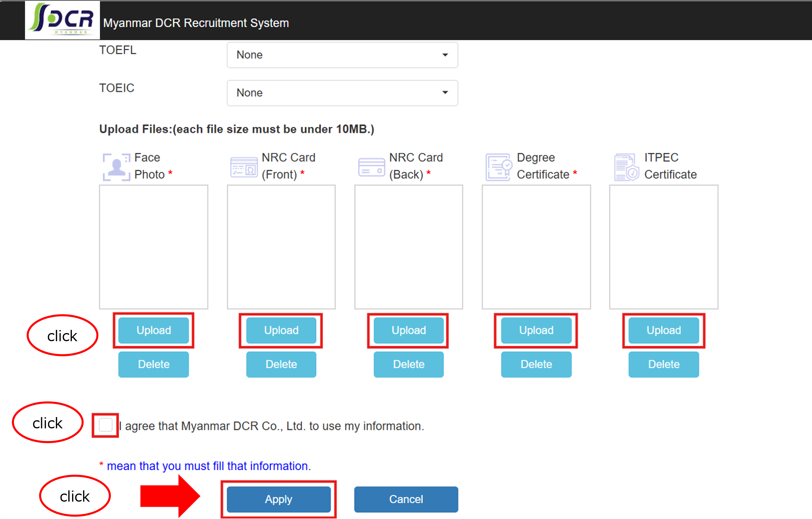Upload a Face Photo file
The height and width of the screenshot is (519, 812).
(x=153, y=330)
